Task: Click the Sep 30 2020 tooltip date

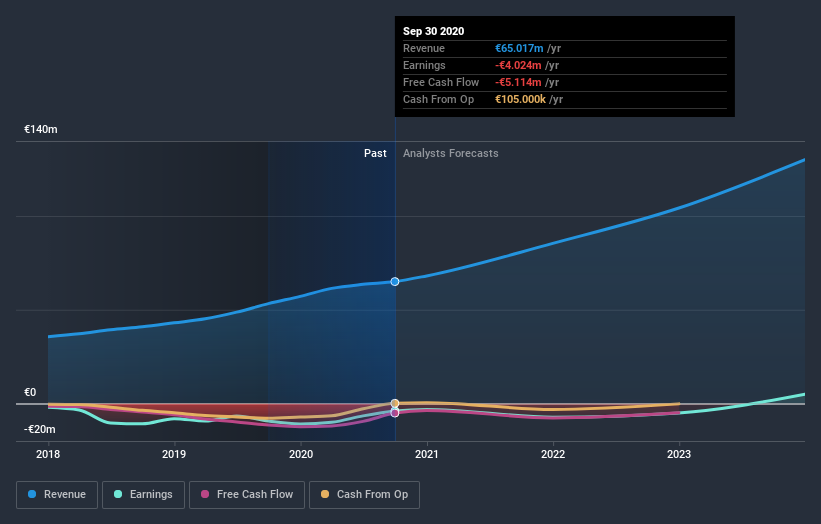Action: tap(434, 31)
